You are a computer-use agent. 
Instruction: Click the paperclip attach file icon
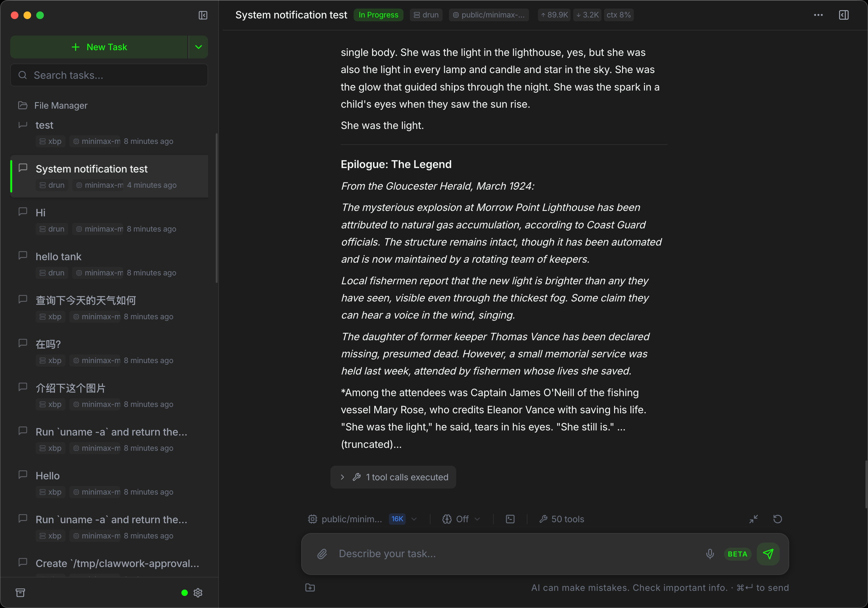(x=322, y=554)
